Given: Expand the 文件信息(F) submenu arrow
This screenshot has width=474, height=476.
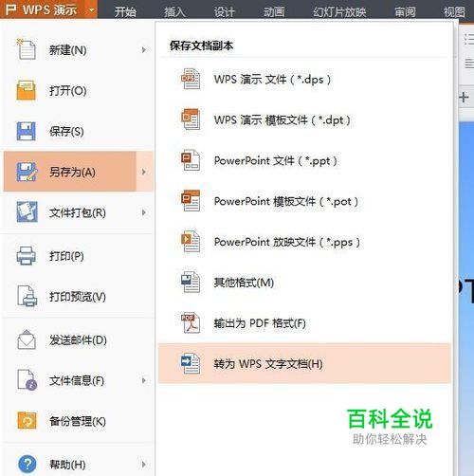Looking at the screenshot, I should 144,380.
